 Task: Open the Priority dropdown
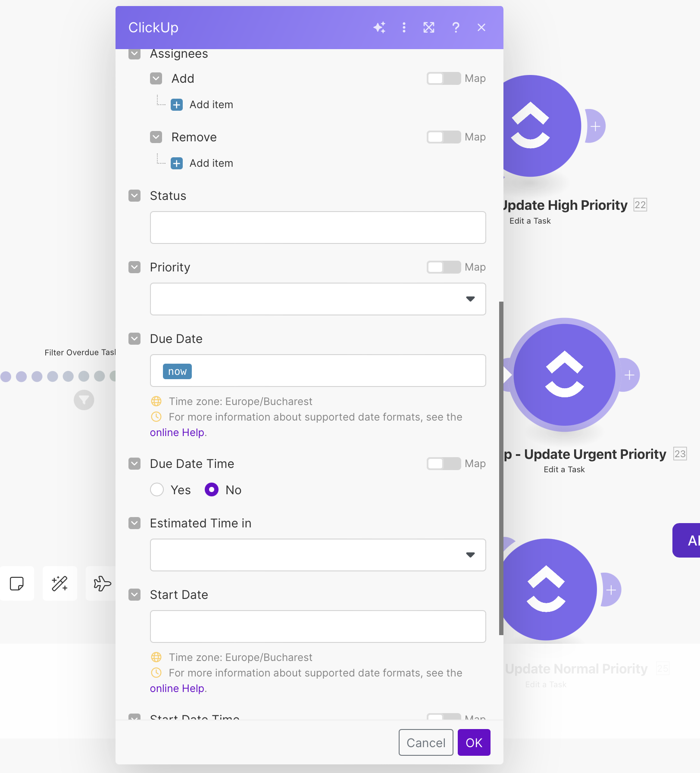tap(470, 299)
